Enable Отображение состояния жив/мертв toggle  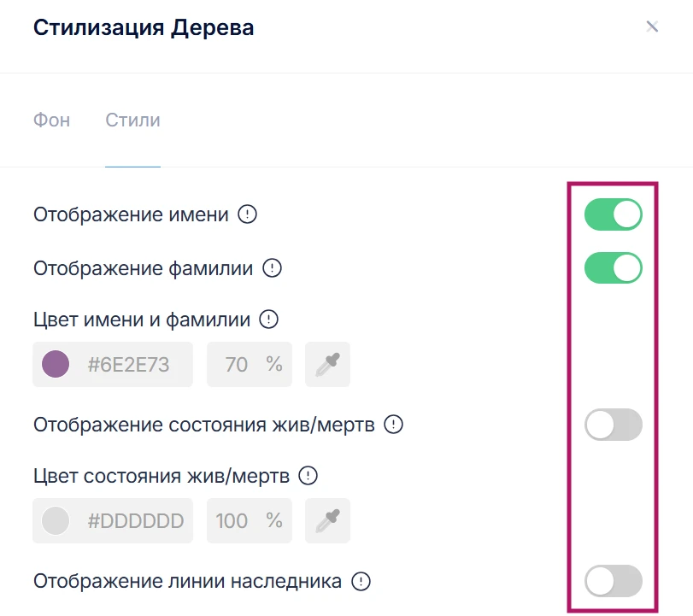point(613,425)
